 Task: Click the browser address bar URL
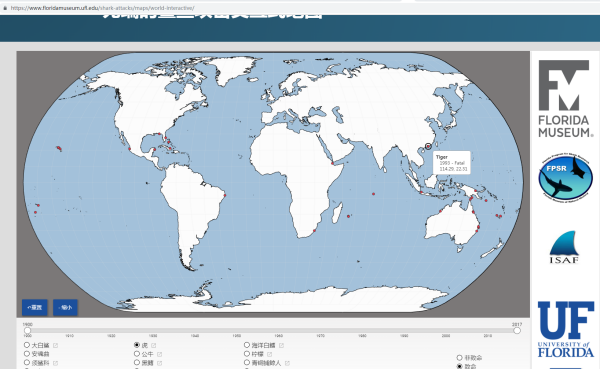[x=103, y=8]
